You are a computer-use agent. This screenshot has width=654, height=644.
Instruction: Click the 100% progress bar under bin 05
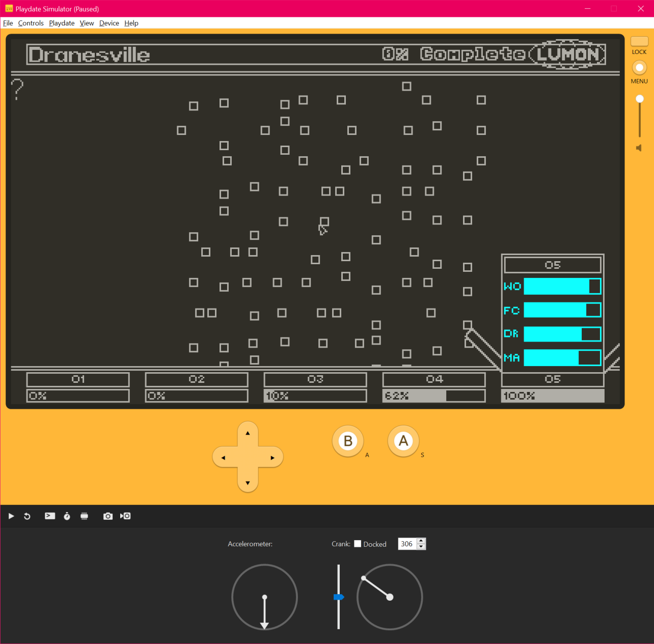click(553, 396)
